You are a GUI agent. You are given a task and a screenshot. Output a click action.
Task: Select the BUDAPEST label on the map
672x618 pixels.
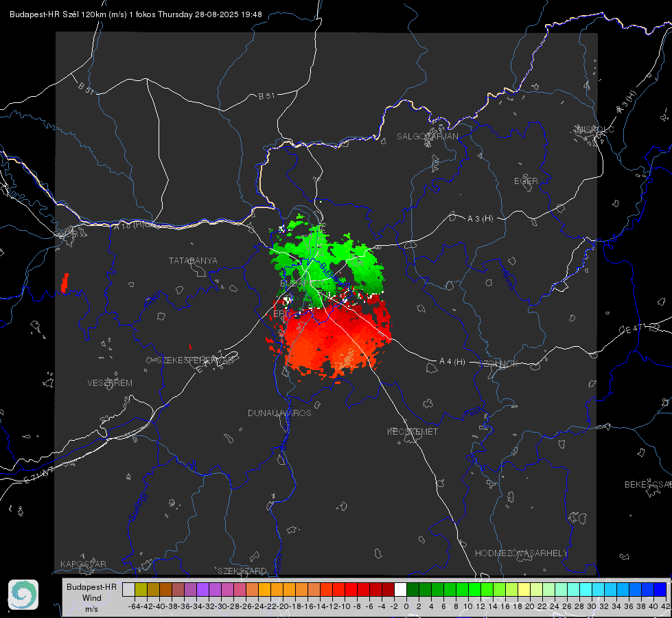click(x=302, y=284)
